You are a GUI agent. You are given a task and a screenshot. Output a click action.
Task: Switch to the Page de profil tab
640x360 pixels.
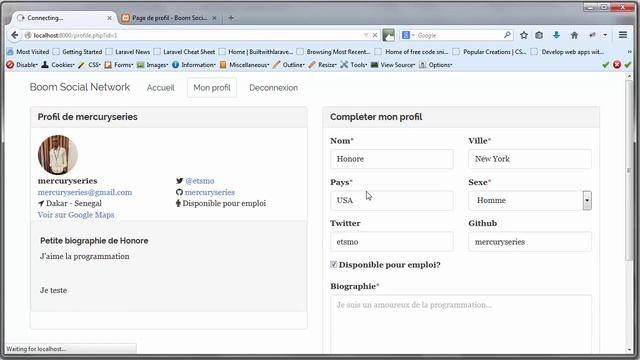169,18
